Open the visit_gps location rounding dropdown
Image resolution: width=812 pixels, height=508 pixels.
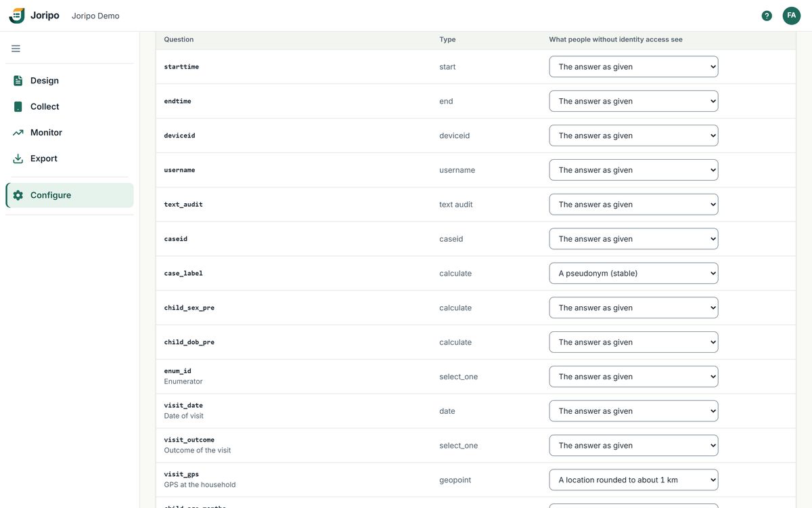click(x=633, y=480)
